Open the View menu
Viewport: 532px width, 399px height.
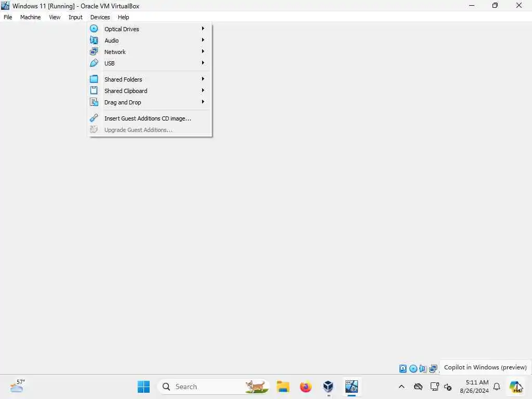click(x=55, y=17)
